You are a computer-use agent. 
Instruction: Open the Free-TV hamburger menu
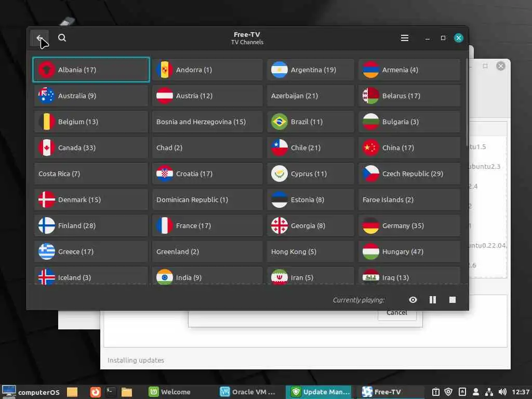[404, 37]
